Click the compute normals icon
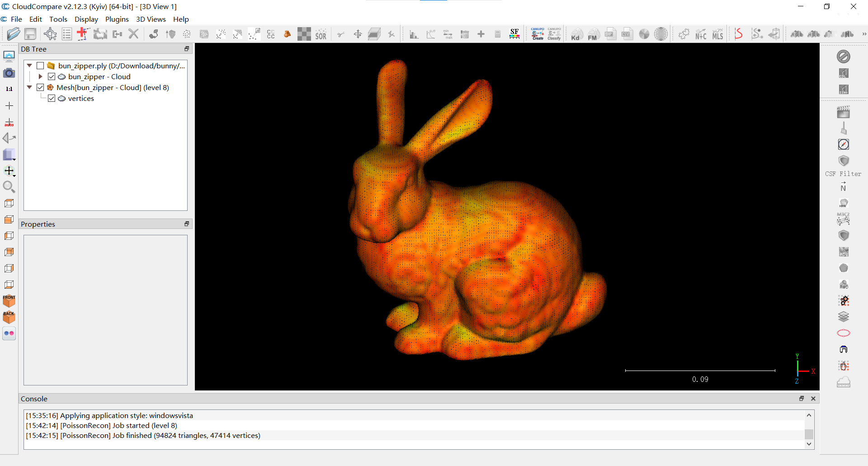 point(170,34)
